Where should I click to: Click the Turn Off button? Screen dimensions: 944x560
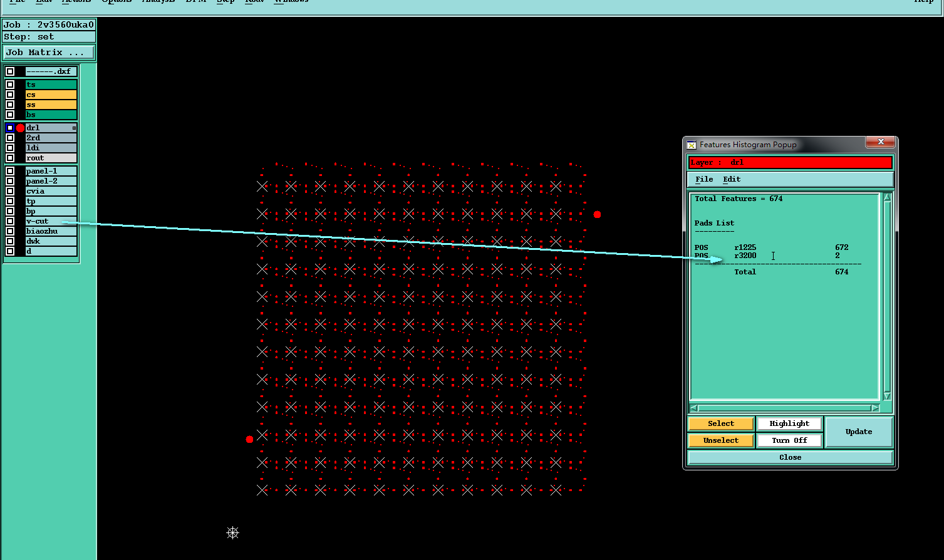789,440
